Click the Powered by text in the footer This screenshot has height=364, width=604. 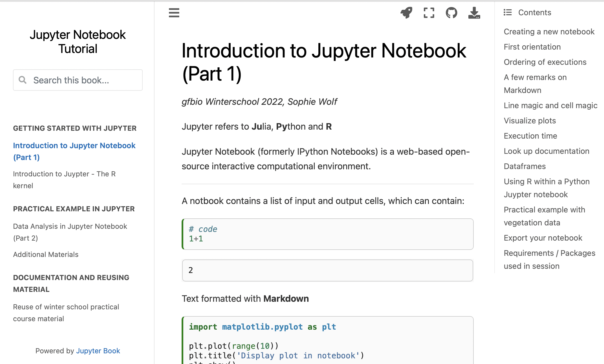pyautogui.click(x=55, y=351)
